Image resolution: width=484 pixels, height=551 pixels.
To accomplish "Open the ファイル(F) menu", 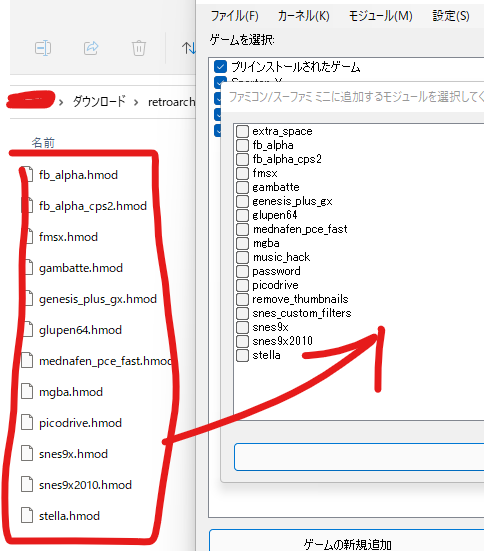I will (x=234, y=16).
